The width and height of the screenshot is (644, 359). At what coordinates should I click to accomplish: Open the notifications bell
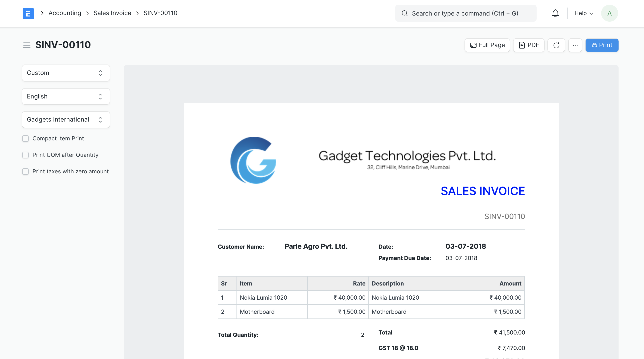555,13
